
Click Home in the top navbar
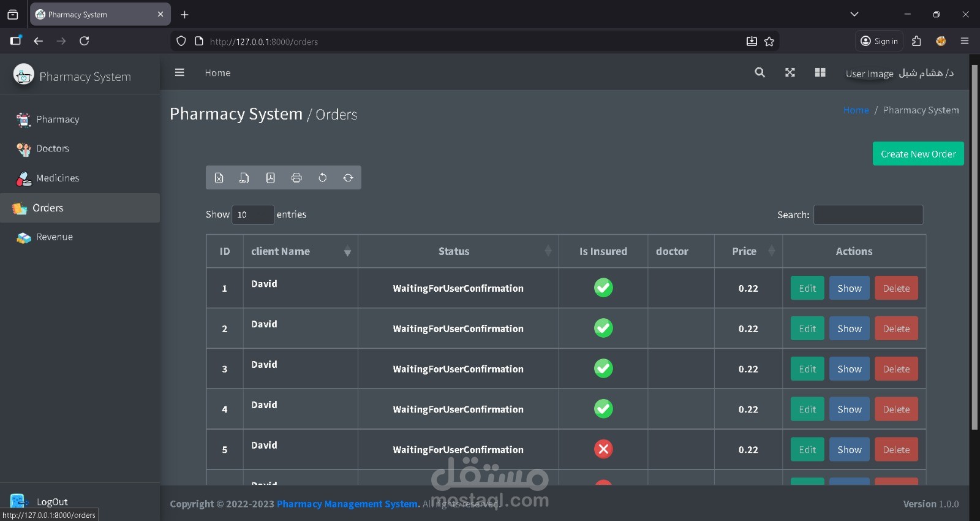[x=217, y=72]
